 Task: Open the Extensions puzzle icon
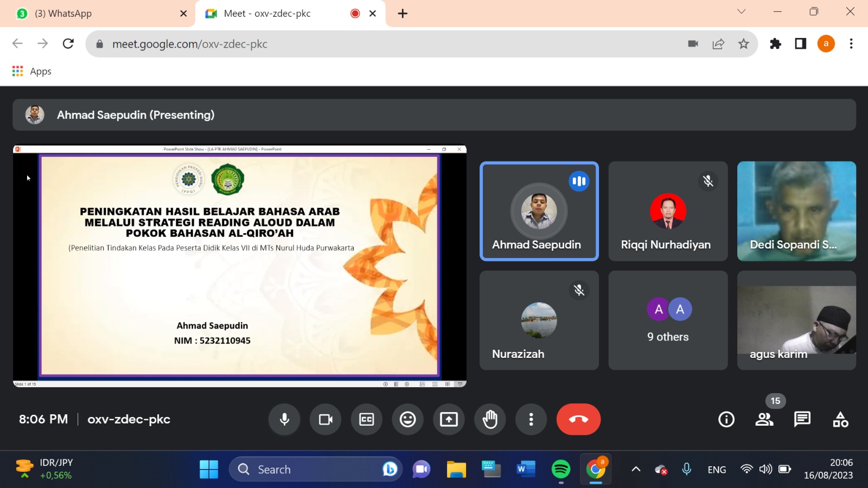point(775,44)
